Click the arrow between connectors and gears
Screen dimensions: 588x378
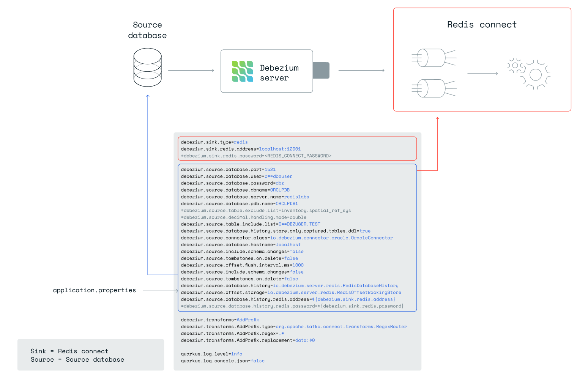click(482, 74)
